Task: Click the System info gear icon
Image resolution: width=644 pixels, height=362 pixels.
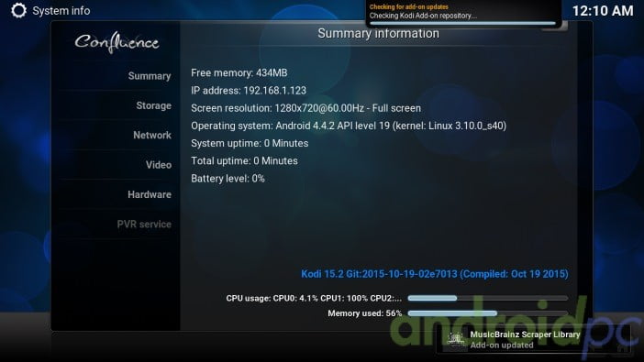Action: pos(18,11)
